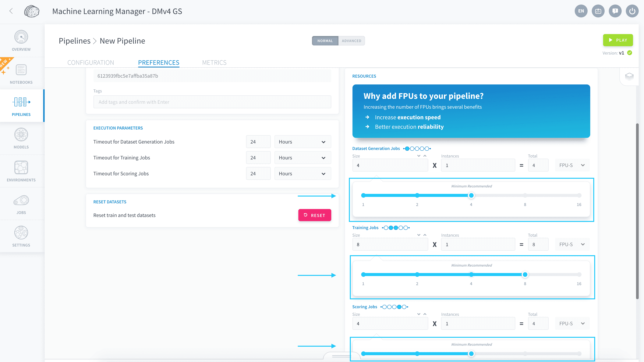Open the Jobs section in sidebar

(x=21, y=204)
